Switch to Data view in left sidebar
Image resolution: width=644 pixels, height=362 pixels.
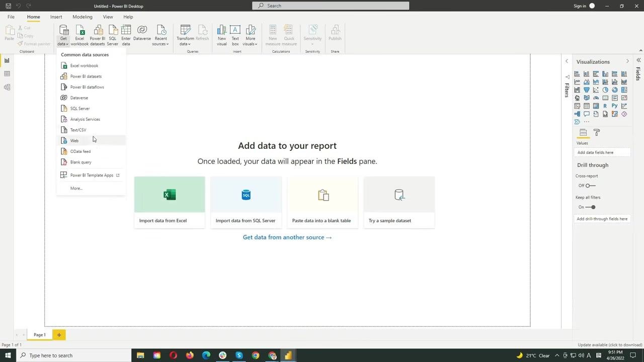coord(7,74)
